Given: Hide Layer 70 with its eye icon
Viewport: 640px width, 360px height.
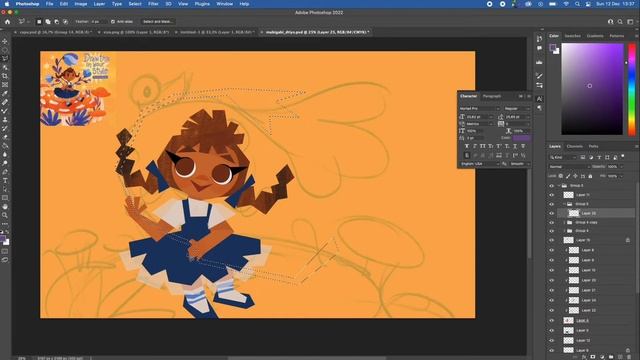Looking at the screenshot, I should pyautogui.click(x=552, y=240).
